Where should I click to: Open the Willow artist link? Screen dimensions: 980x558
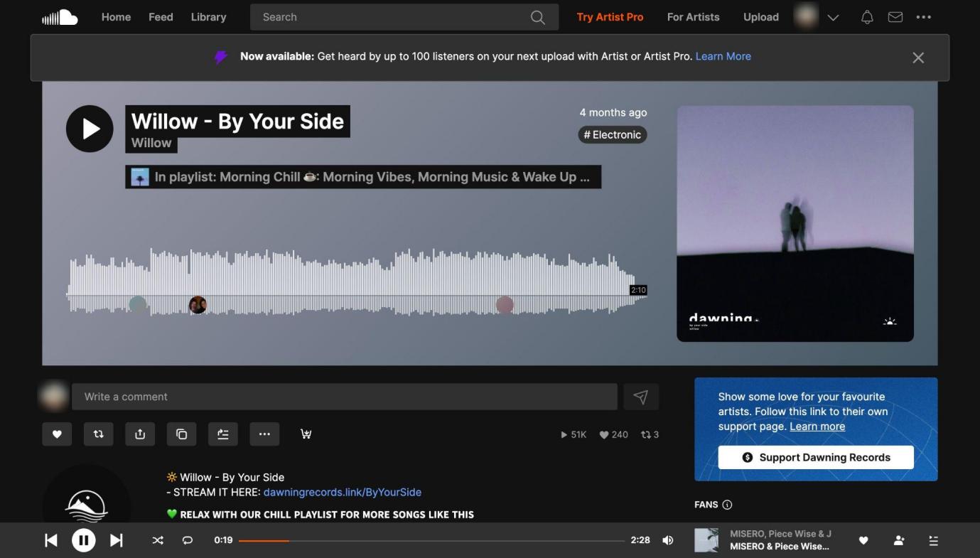pos(151,143)
